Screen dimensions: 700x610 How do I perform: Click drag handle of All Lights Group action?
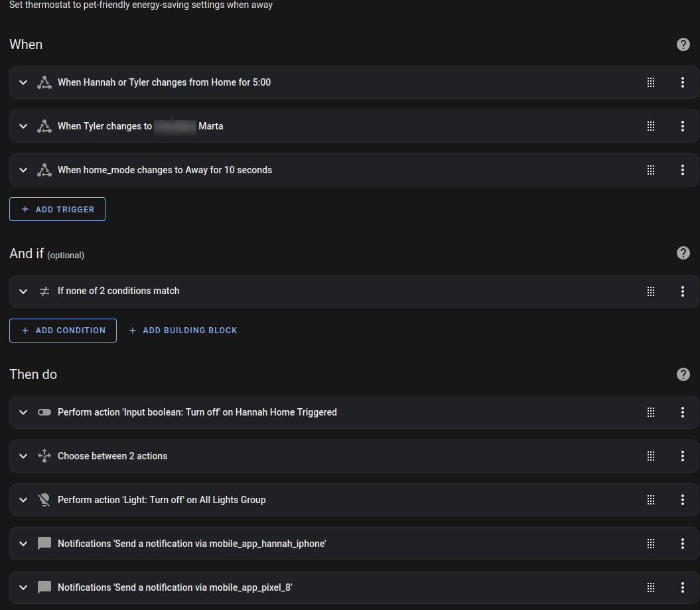tap(651, 500)
